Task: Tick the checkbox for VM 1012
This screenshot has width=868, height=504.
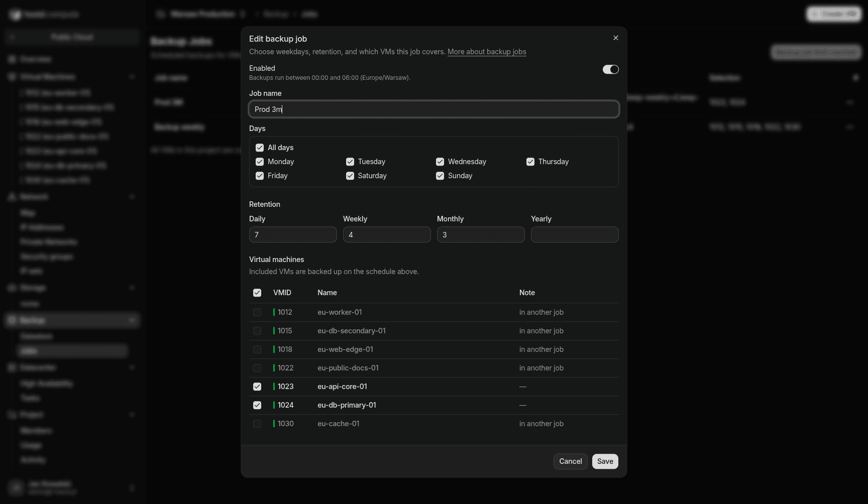Action: (x=257, y=312)
